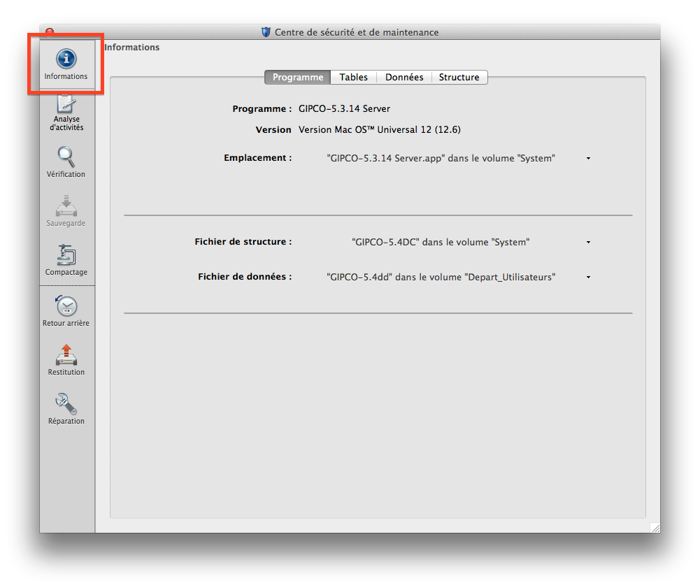
Task: Click the Centre de sécurité window title
Action: click(356, 32)
